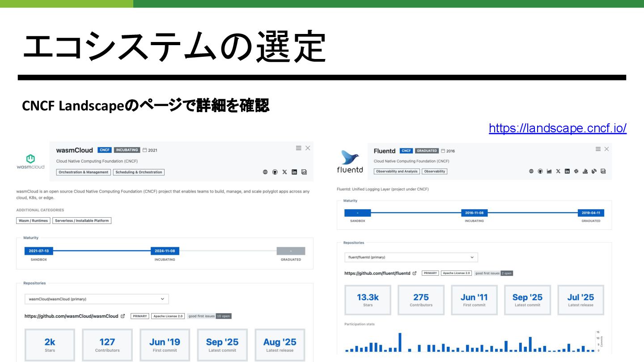Viewport: 644px width, 362px height.
Task: Open the wasmCloud GitHub icon
Action: coord(275,172)
